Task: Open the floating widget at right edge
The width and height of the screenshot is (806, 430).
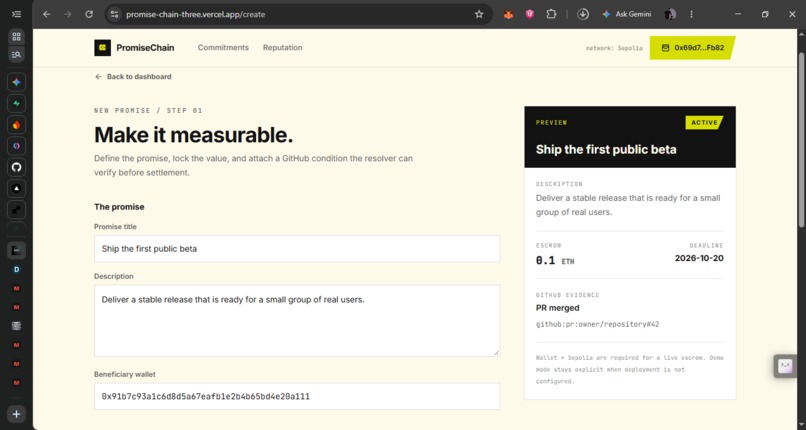Action: click(785, 366)
